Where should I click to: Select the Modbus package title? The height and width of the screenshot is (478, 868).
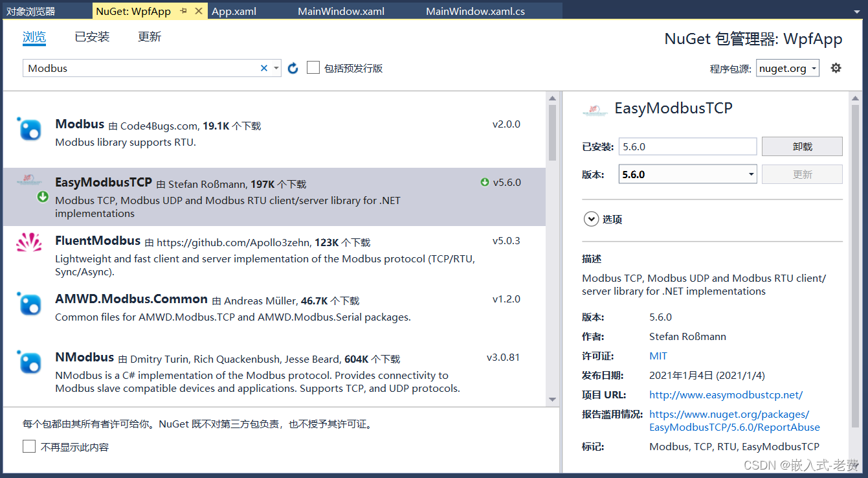pyautogui.click(x=80, y=124)
